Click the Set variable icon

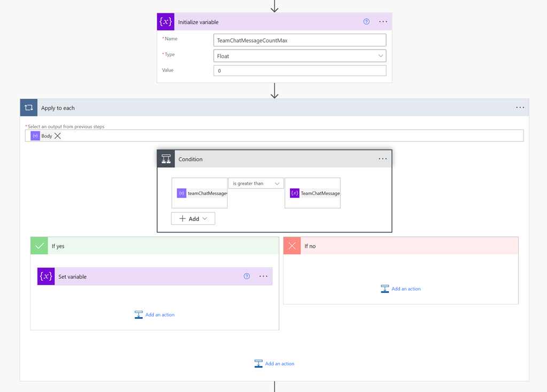point(46,277)
